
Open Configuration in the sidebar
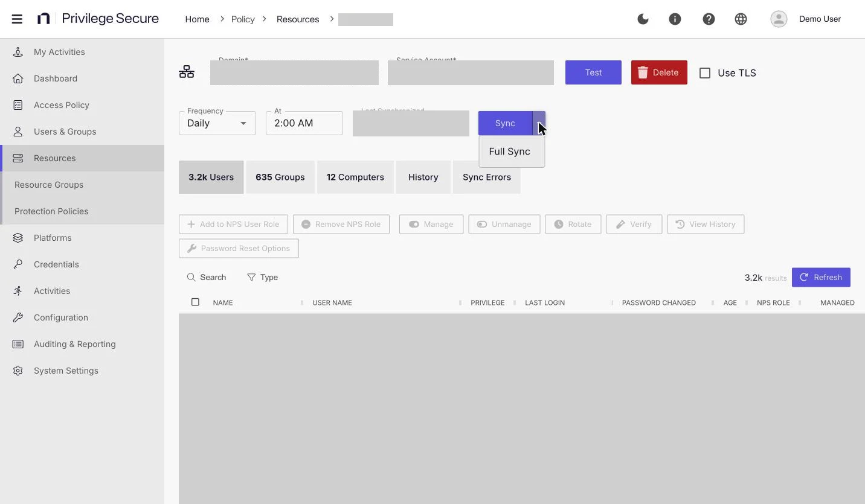82,317
